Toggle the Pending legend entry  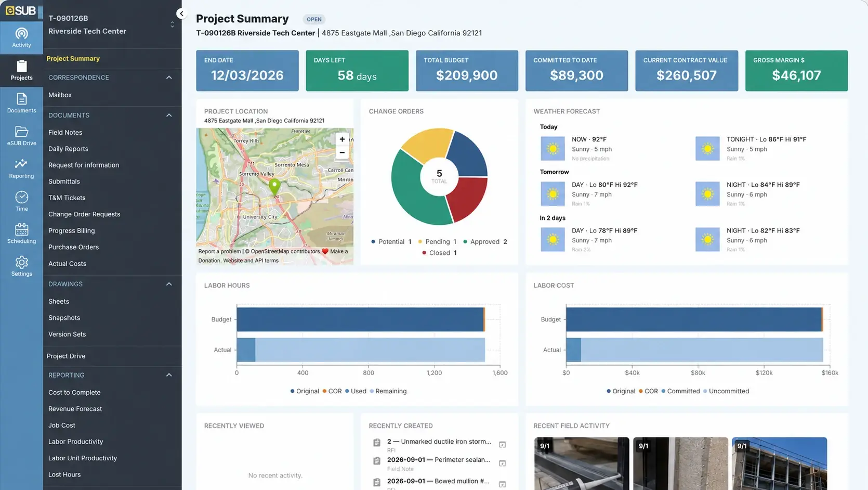[x=437, y=242]
